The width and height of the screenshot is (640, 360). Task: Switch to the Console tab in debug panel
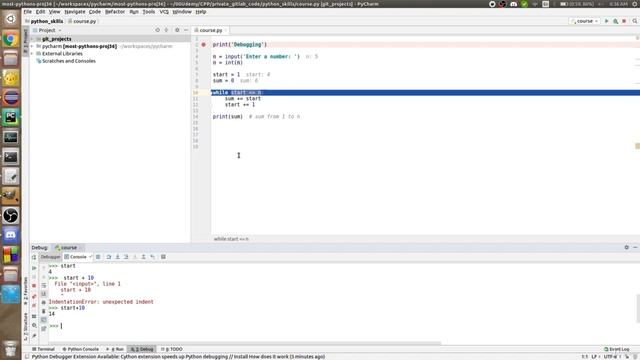coord(78,257)
